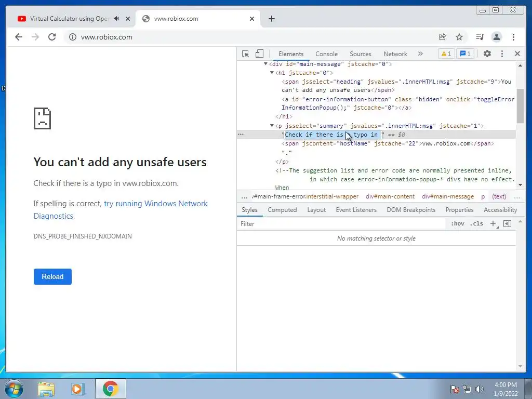532x399 pixels.
Task: Open the issues count badge
Action: click(x=465, y=54)
